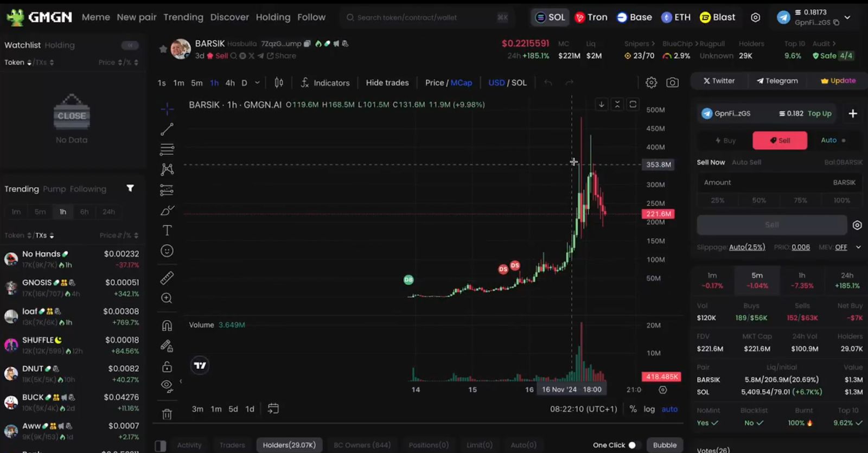Add a new wallet with plus icon
The image size is (868, 453).
853,113
